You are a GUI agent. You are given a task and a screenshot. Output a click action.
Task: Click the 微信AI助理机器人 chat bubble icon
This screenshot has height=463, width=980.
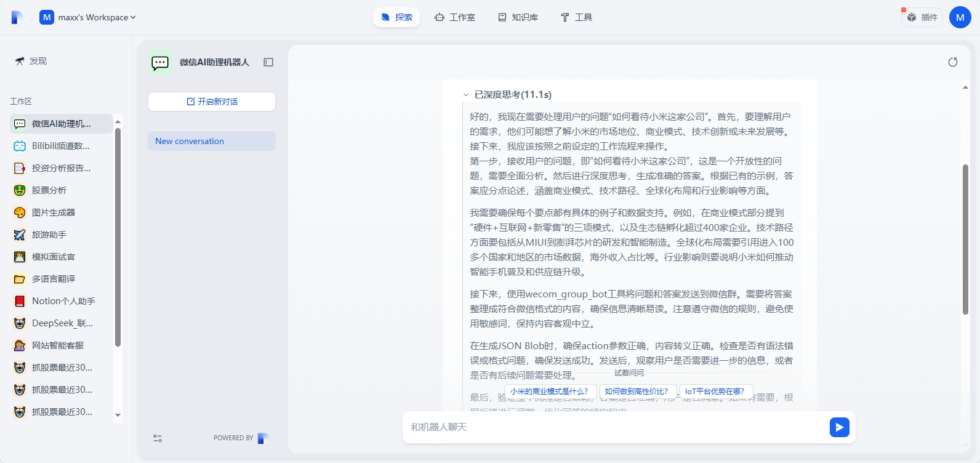coord(160,62)
